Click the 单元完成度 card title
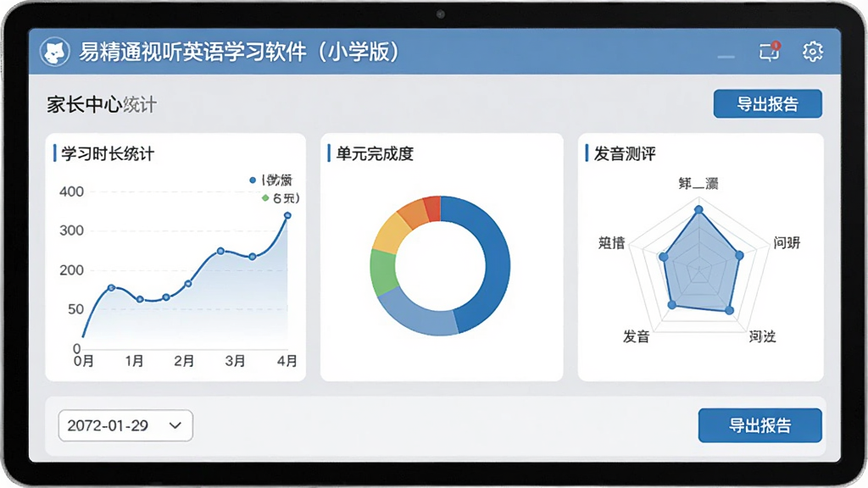 click(375, 154)
